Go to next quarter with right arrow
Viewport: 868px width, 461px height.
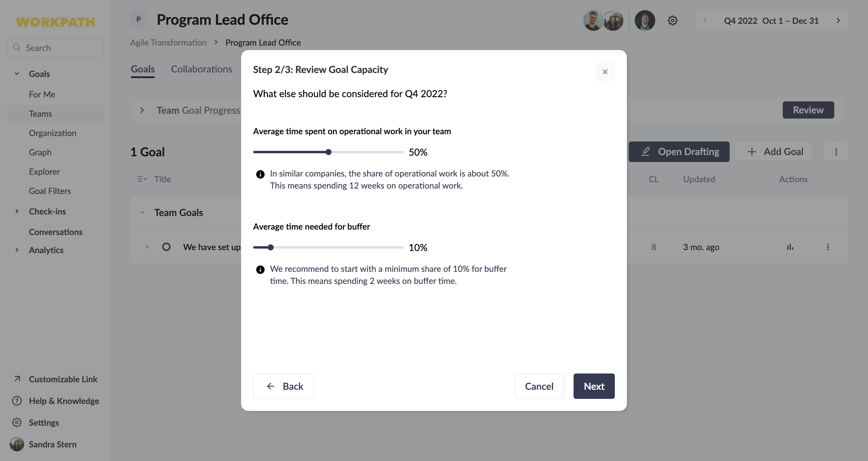point(838,21)
